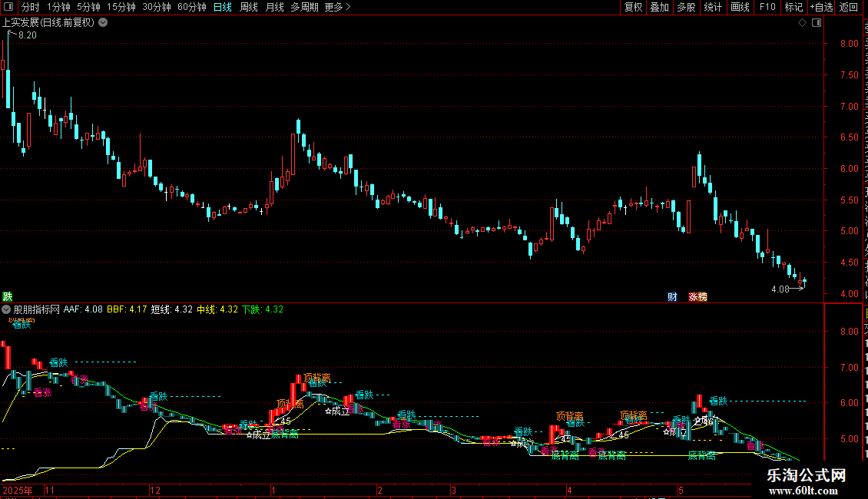Expand the 股朋指标网 indicator dropdown

6,309
